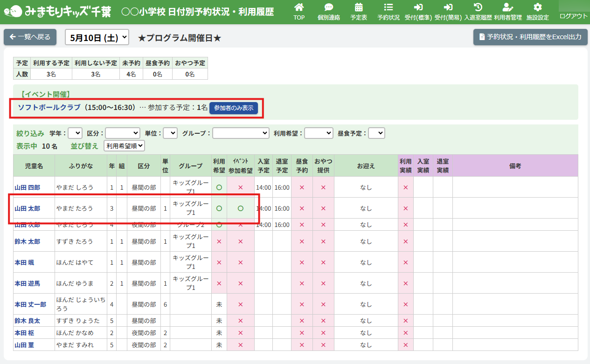
Task: Expand the 5月10日 date dropdown
Action: (97, 37)
